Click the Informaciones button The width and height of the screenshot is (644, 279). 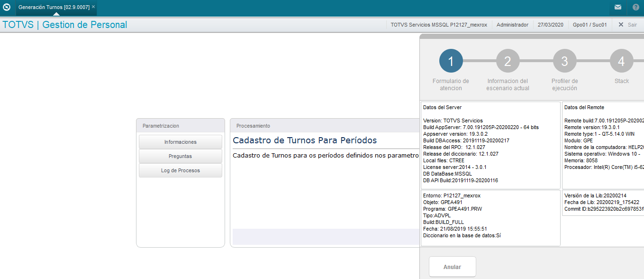pyautogui.click(x=181, y=142)
